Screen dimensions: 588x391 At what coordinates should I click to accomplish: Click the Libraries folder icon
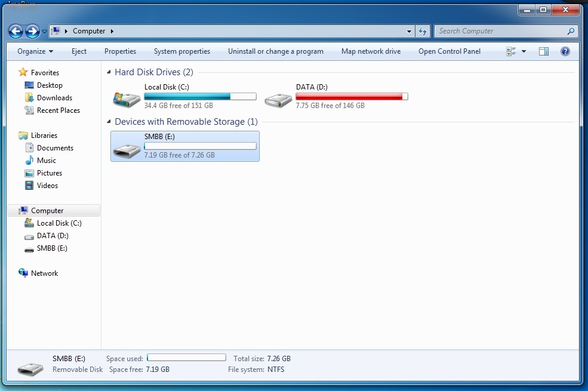pyautogui.click(x=23, y=136)
